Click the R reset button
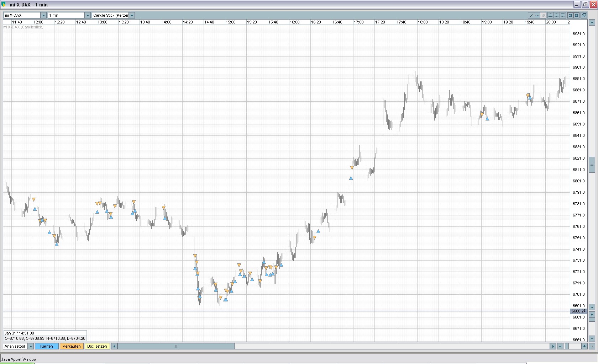This screenshot has height=364, width=598. click(592, 346)
